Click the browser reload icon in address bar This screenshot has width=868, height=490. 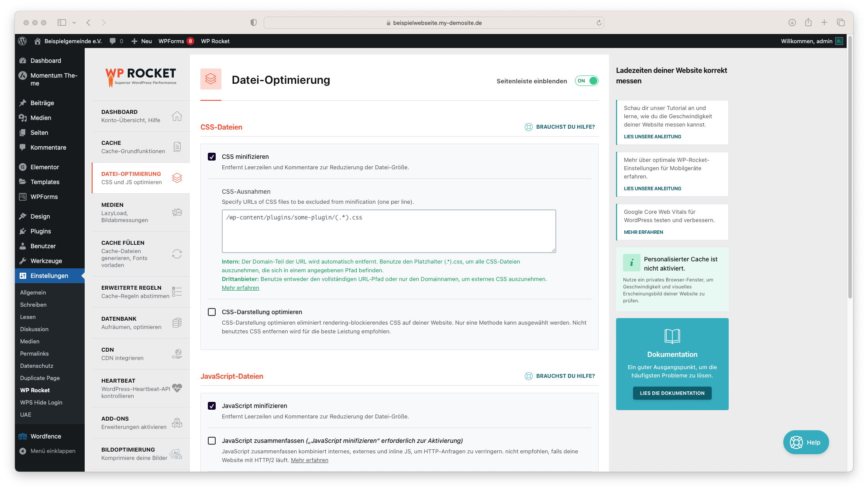click(599, 23)
